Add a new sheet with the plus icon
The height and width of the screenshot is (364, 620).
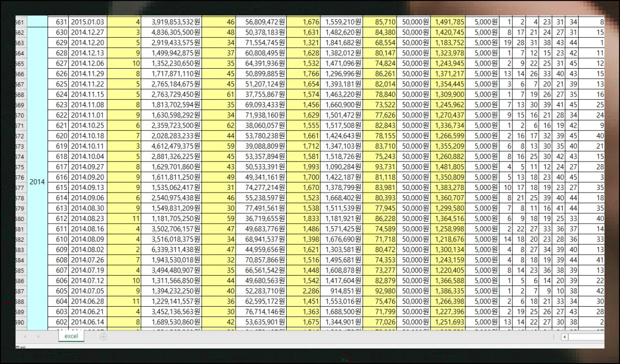[103, 337]
